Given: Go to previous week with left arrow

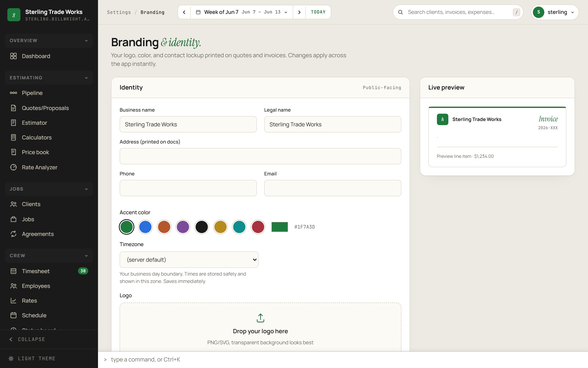Looking at the screenshot, I should click(x=184, y=12).
